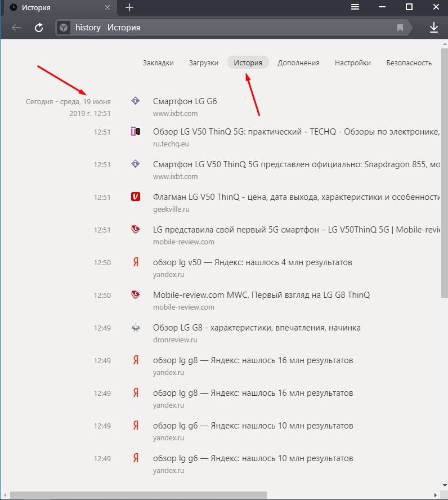Switch to the Загрузки tab

coord(204,63)
